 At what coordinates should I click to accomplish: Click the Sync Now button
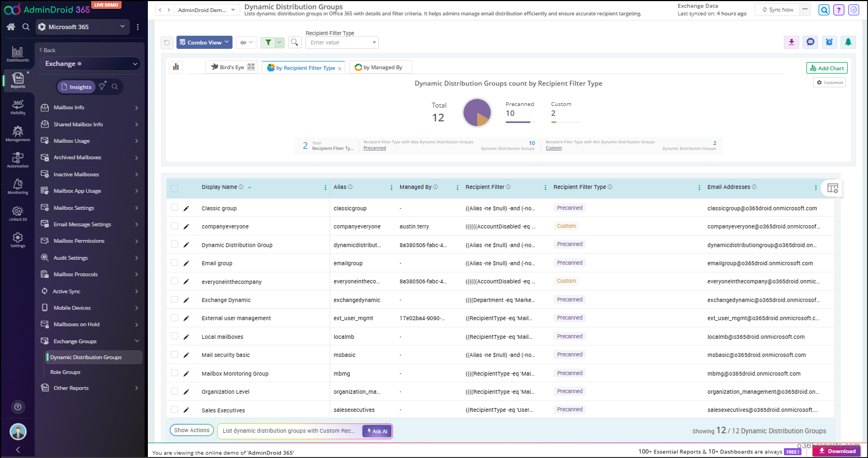coord(777,10)
